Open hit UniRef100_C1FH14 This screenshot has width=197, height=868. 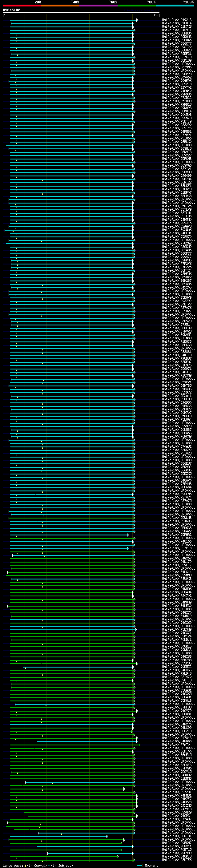pos(177,23)
